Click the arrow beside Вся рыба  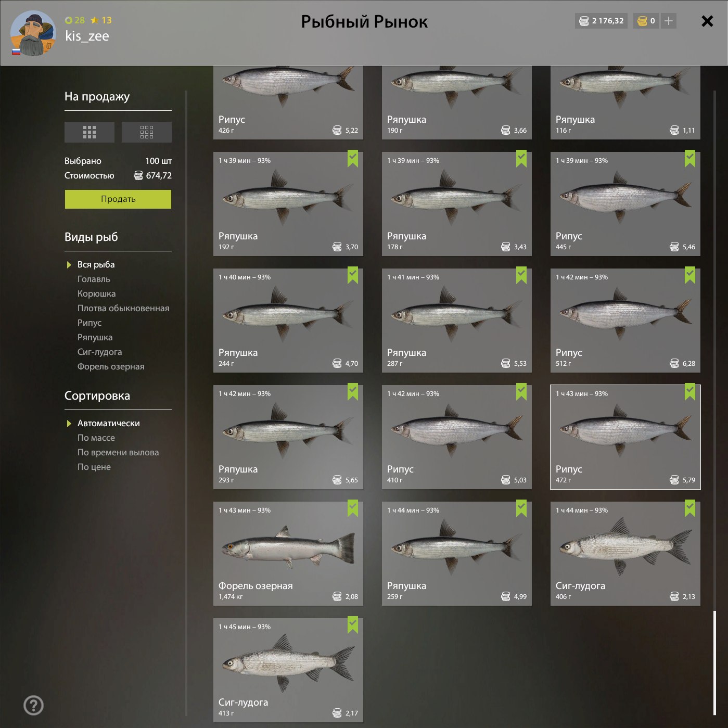[x=69, y=265]
